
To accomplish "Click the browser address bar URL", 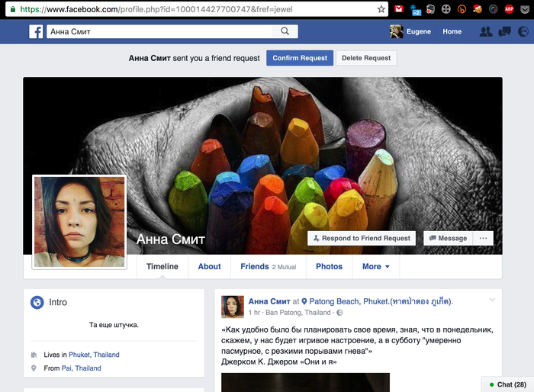I will [x=156, y=9].
